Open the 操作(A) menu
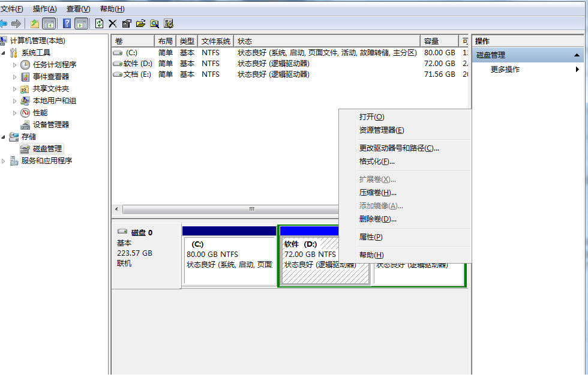The height and width of the screenshot is (377, 588). 44,9
